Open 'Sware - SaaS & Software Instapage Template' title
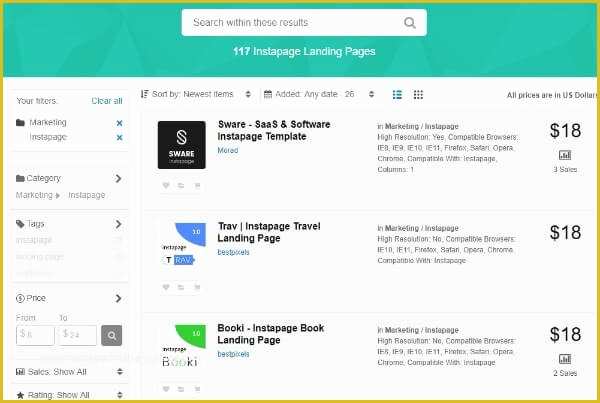 (x=274, y=131)
